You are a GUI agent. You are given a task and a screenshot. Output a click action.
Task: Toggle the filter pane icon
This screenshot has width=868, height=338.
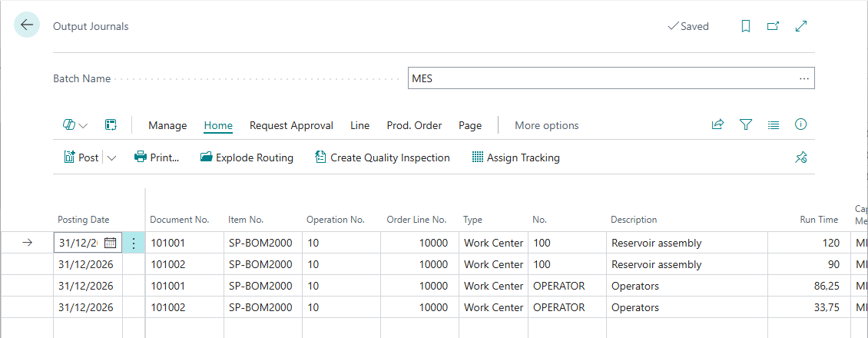tap(746, 125)
